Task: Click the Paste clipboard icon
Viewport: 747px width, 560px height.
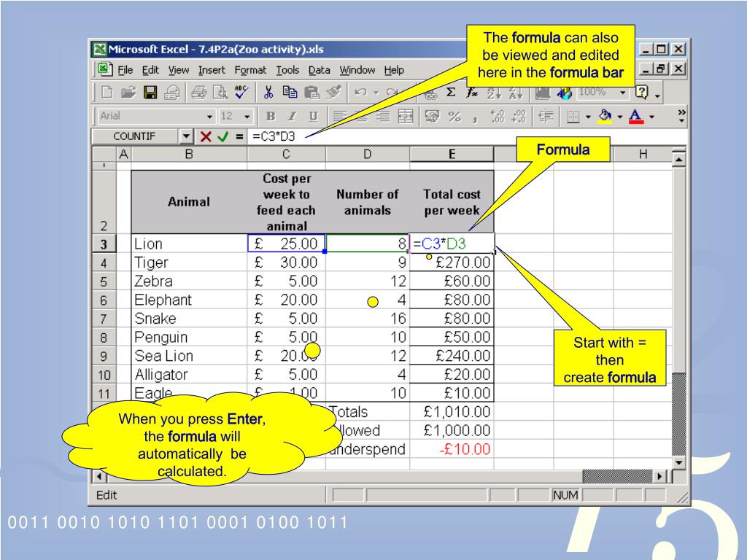Action: click(x=311, y=93)
